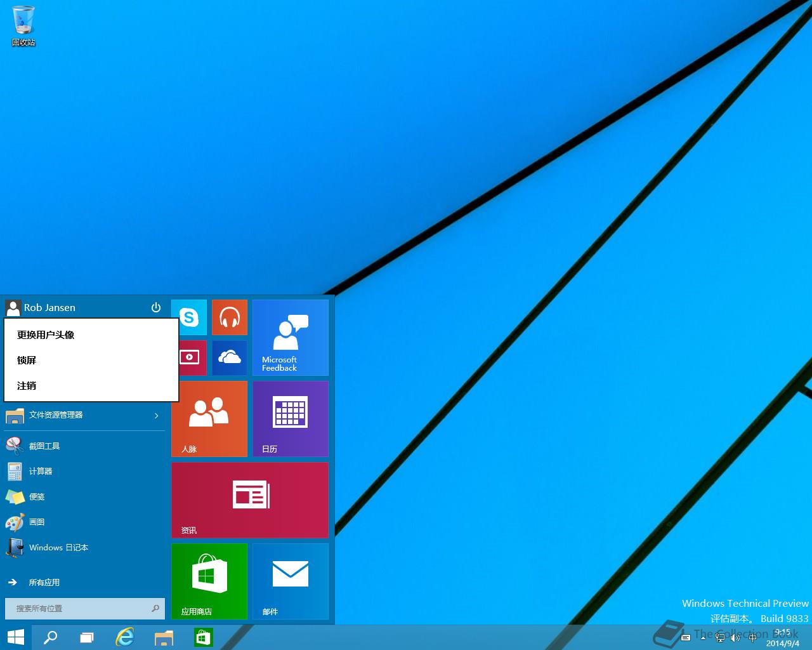Click the 搜索所有位置 search box
The width and height of the screenshot is (812, 650).
tap(85, 609)
